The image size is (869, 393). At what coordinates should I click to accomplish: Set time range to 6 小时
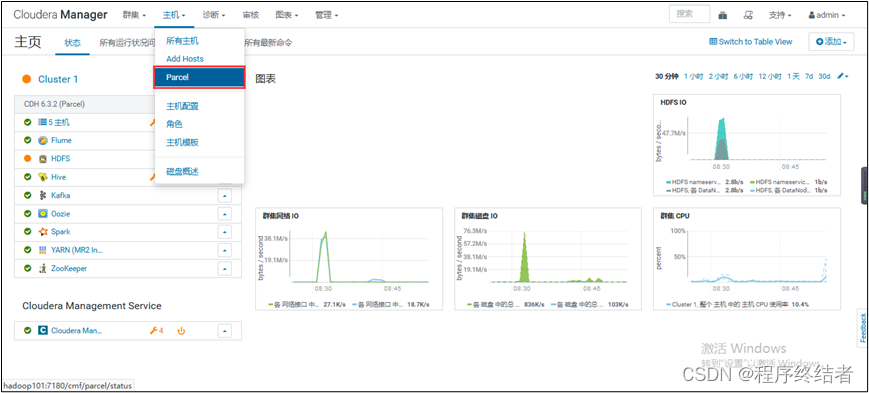(743, 76)
